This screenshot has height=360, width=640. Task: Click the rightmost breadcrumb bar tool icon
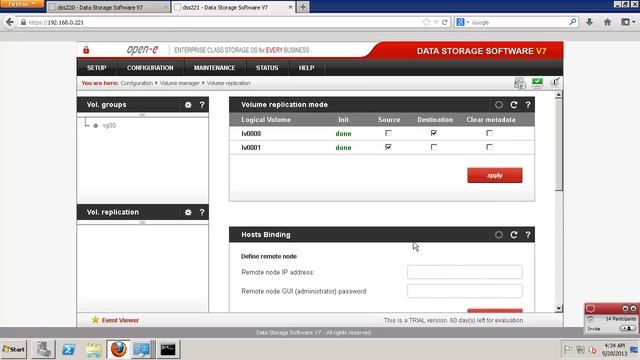tap(555, 82)
